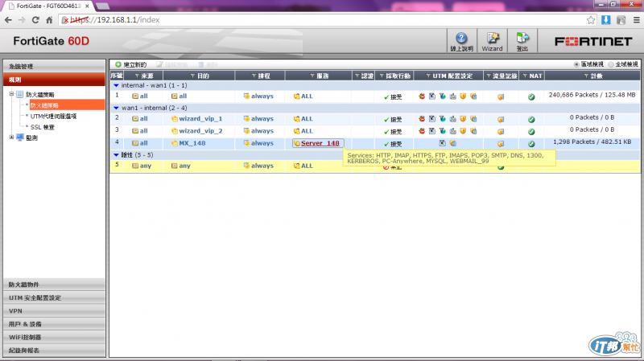Click the blue download extension icon

click(x=606, y=19)
